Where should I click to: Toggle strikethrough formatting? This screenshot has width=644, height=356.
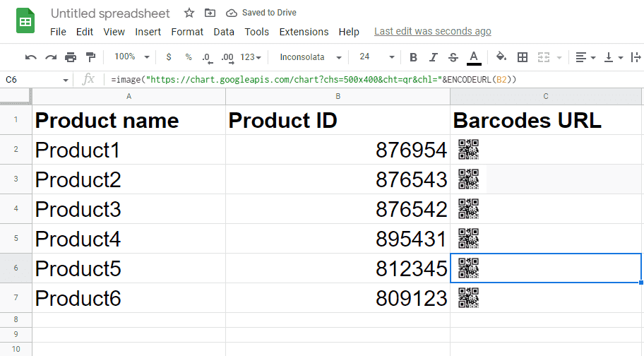(453, 57)
